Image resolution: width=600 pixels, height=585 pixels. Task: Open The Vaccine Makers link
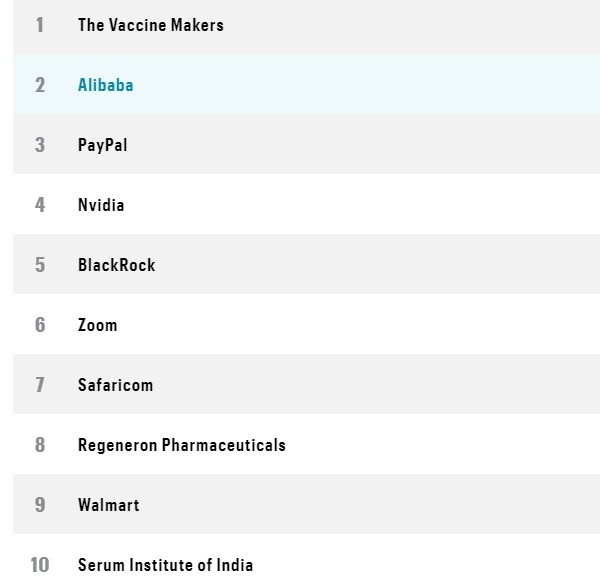pos(150,25)
